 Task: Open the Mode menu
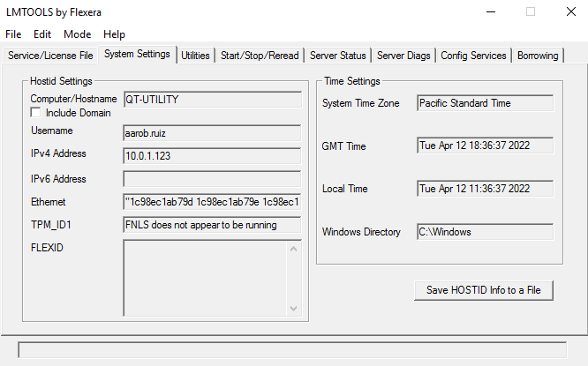tap(77, 34)
